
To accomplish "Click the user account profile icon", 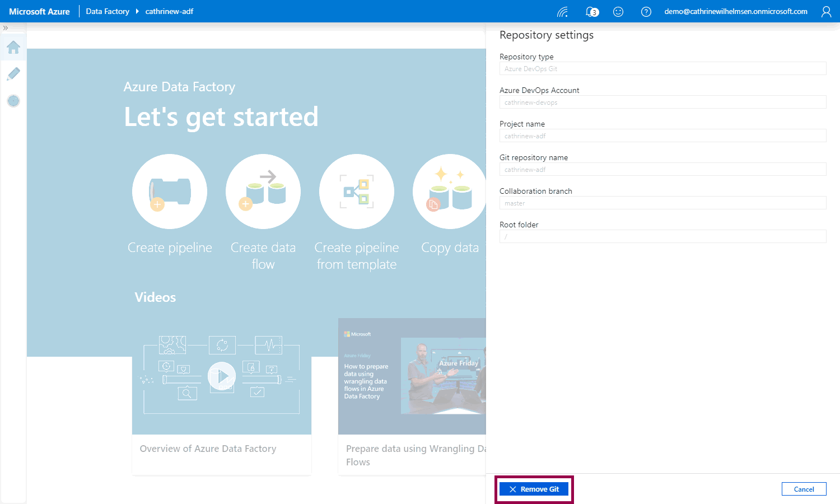I will 826,12.
